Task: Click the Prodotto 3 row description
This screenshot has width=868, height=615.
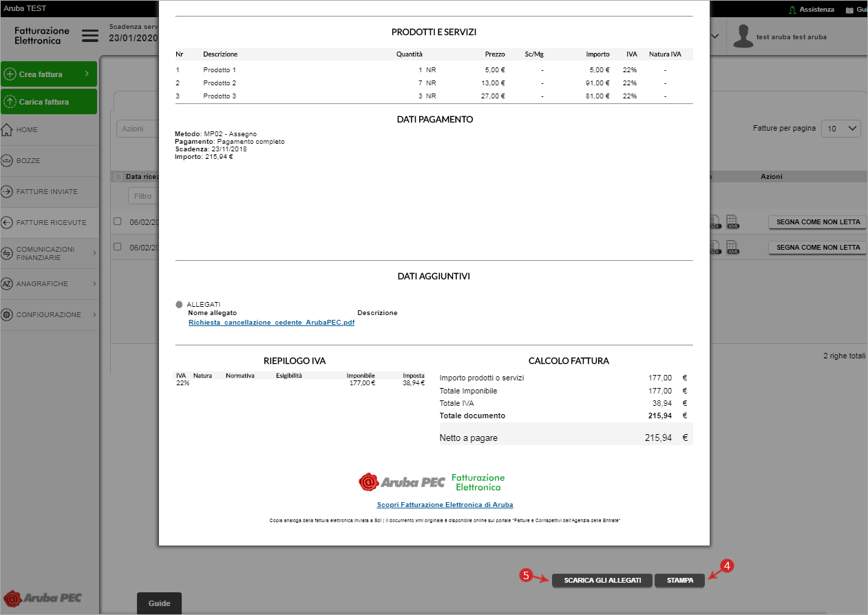Action: coord(220,96)
